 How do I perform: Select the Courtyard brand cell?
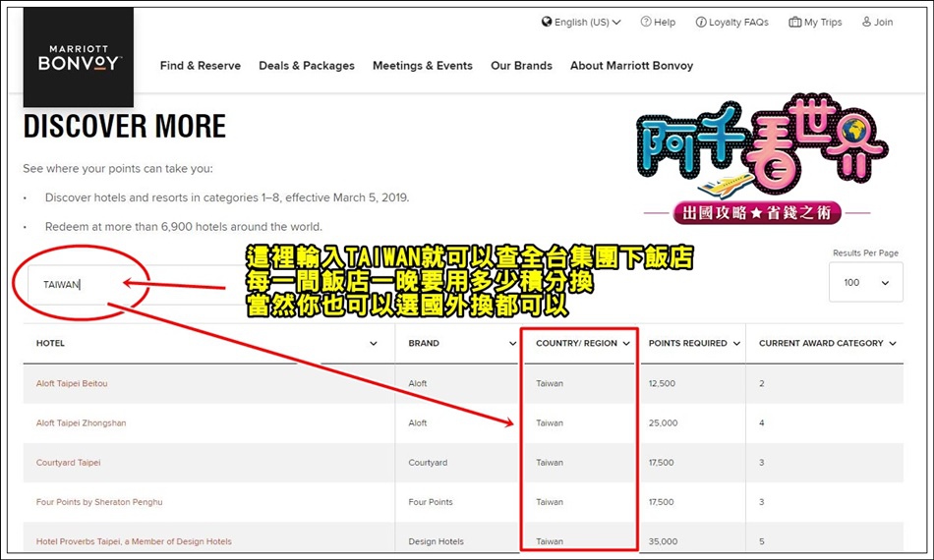(428, 463)
